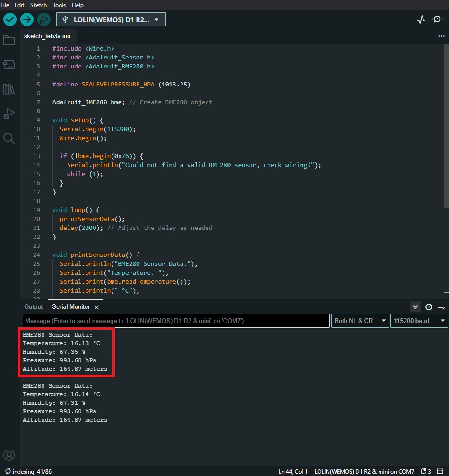Click on Serial.begin(115200); code line
The height and width of the screenshot is (476, 449).
point(98,129)
